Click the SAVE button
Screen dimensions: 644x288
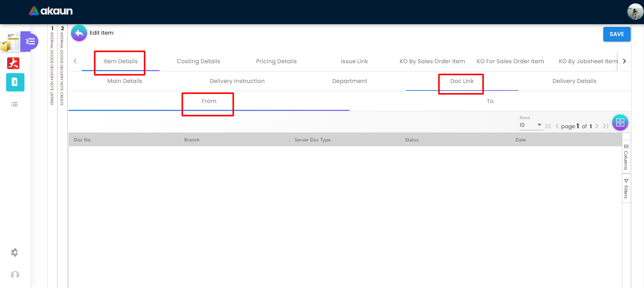click(617, 34)
